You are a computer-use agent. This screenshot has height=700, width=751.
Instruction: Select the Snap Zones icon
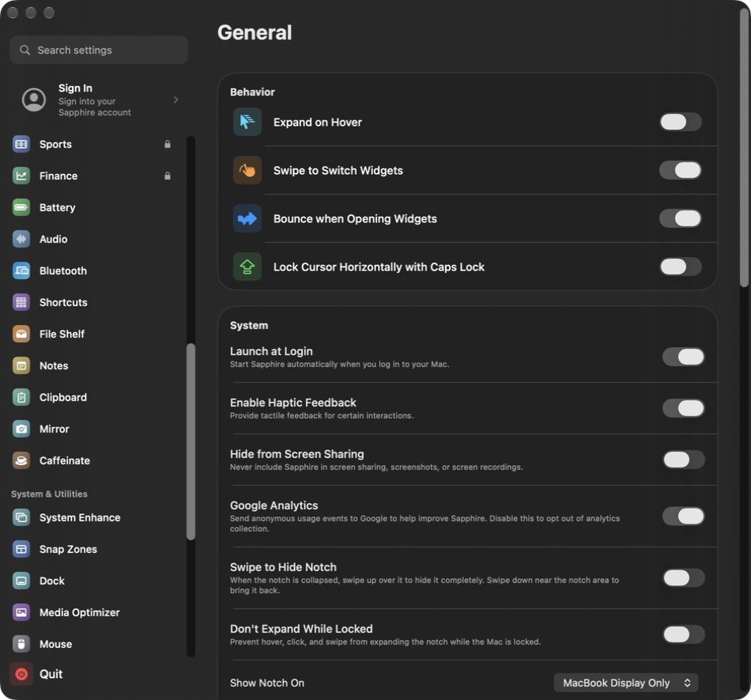(x=21, y=549)
